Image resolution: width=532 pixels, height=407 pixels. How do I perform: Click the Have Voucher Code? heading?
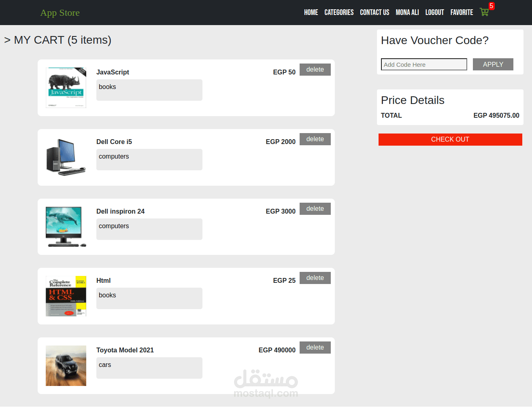click(x=435, y=40)
